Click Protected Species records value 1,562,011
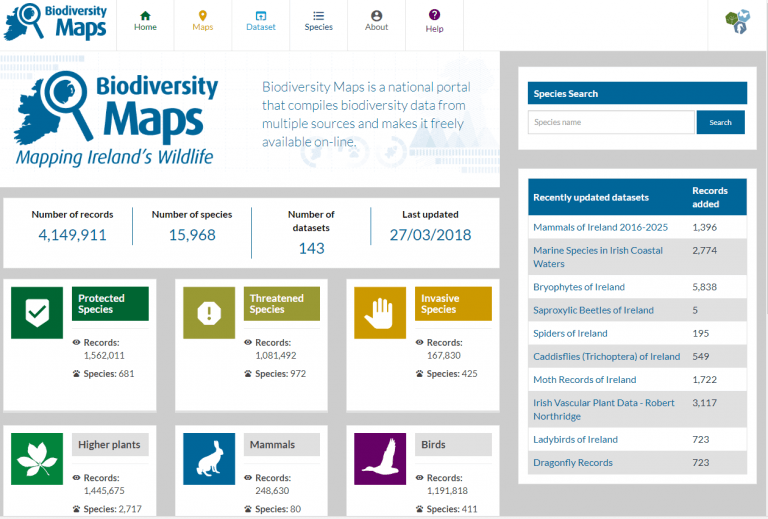768x519 pixels. click(104, 355)
